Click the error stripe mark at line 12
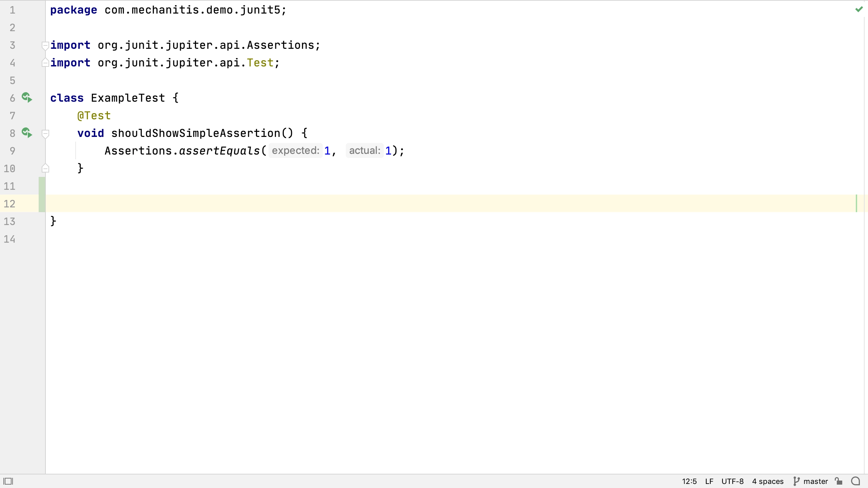 tap(856, 203)
